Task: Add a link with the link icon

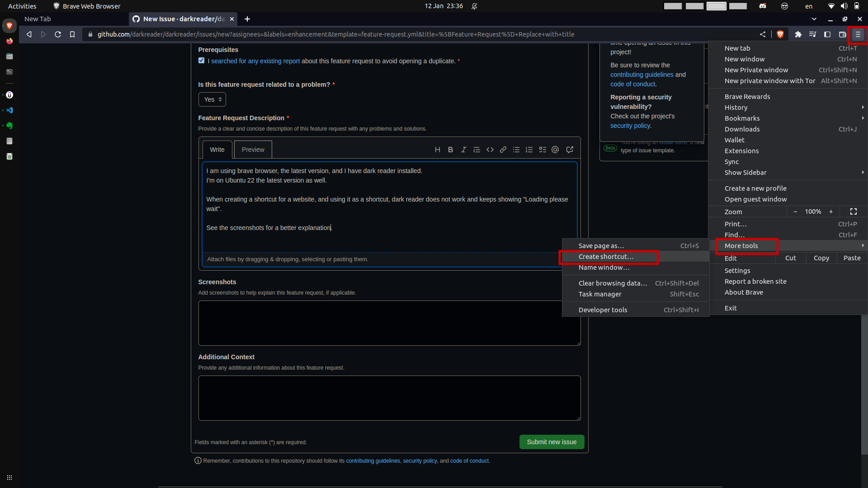Action: [503, 150]
